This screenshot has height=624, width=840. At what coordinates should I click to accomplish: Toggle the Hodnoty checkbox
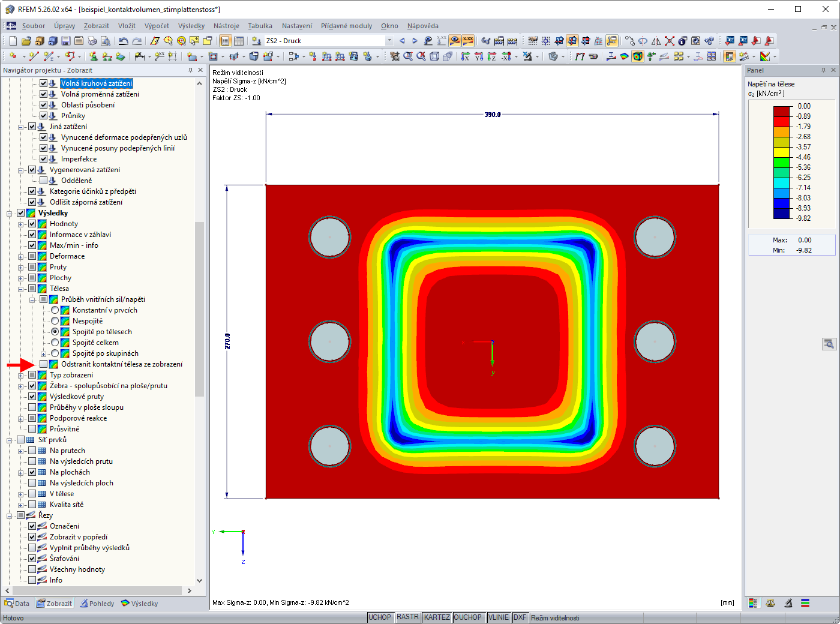32,224
